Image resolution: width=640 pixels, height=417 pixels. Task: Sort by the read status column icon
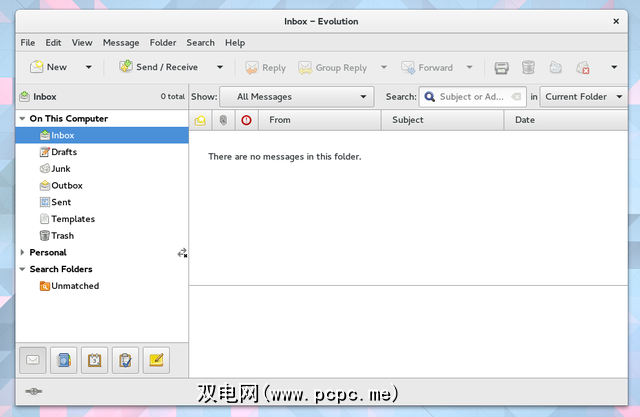[200, 120]
